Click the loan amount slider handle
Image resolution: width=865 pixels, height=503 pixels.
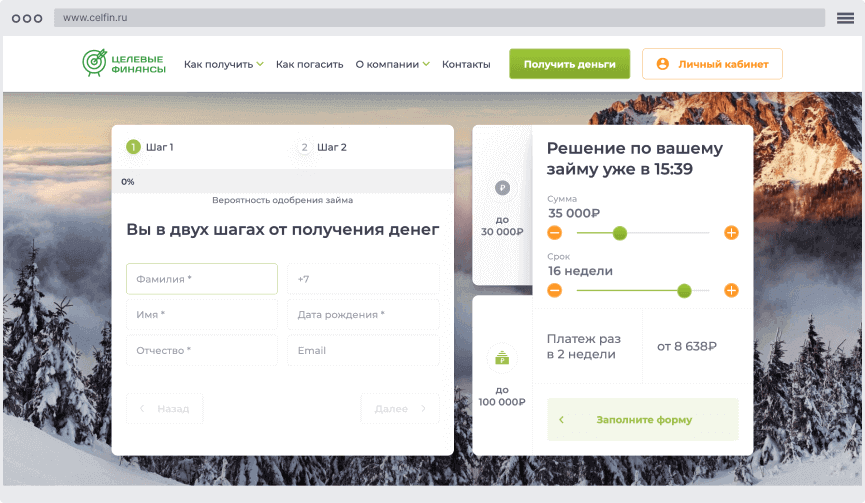620,233
